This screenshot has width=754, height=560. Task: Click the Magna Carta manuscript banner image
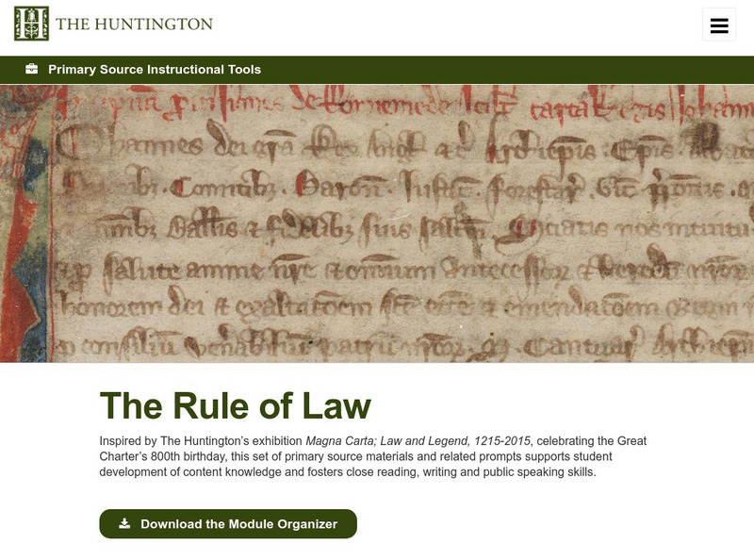pyautogui.click(x=377, y=223)
